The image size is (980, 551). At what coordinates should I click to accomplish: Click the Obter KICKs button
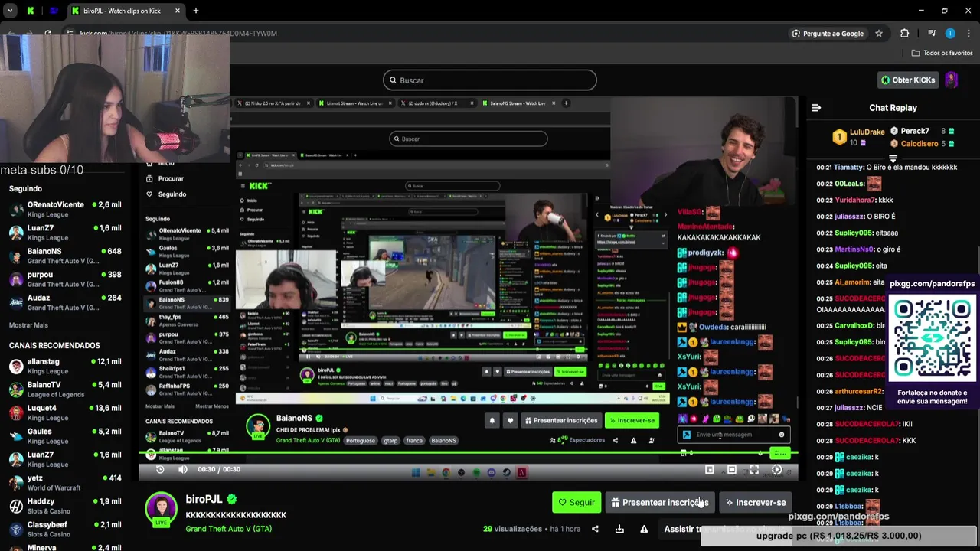tap(908, 80)
